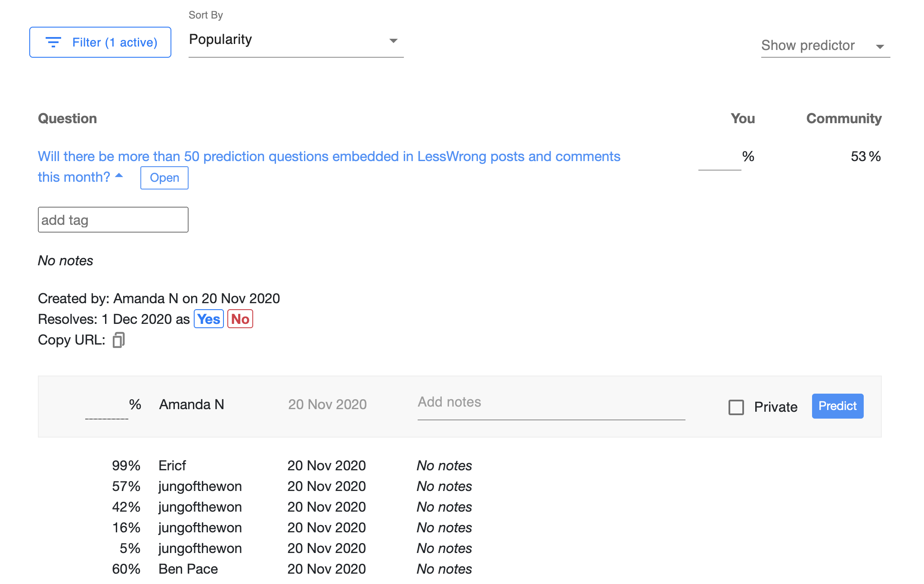Collapse the question using the caret arrow
Viewport: 924px width, 584px height.
coord(119,176)
